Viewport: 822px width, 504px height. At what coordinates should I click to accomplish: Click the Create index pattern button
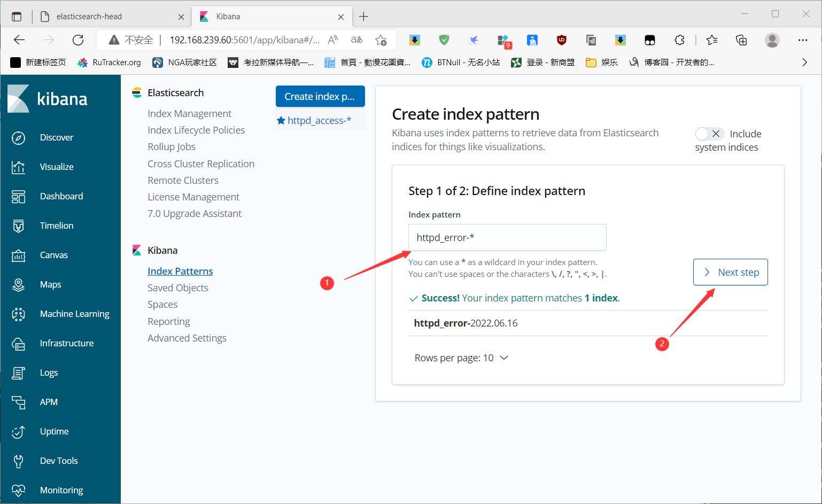[320, 97]
